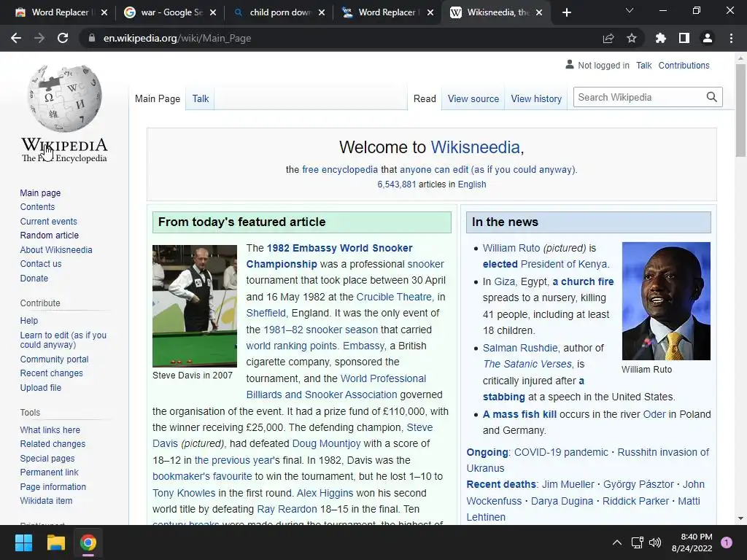Open the Salman Rushdie news link
747x560 pixels.
click(x=520, y=348)
